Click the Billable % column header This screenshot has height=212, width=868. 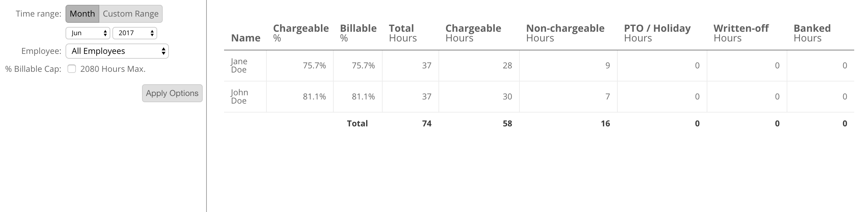[358, 33]
